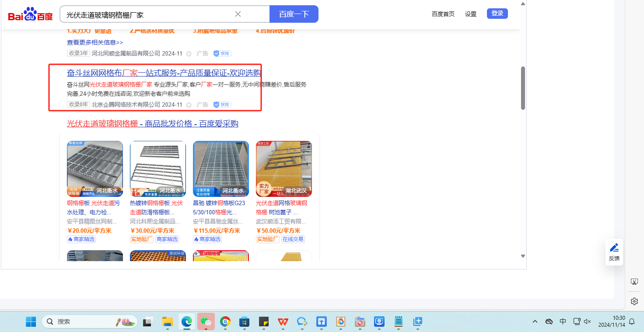Click scrollbar down arrow
This screenshot has width=644, height=332.
(x=523, y=256)
